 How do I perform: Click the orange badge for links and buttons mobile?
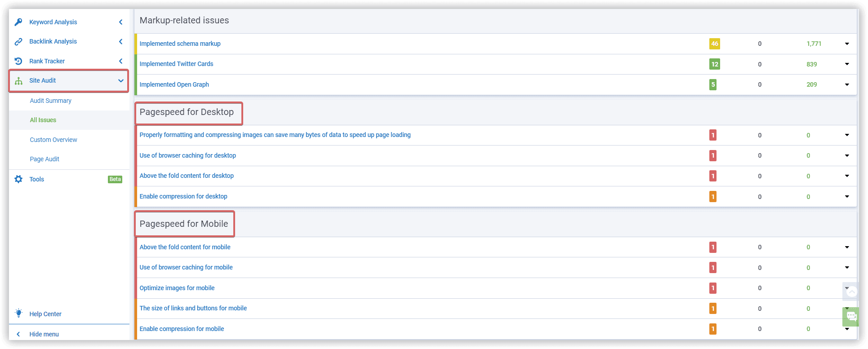point(712,309)
